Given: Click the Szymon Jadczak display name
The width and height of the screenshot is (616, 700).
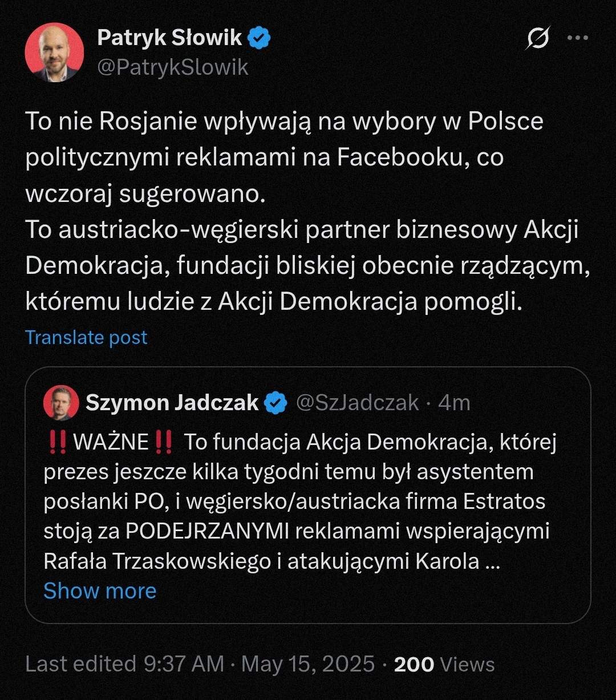Looking at the screenshot, I should click(x=172, y=403).
